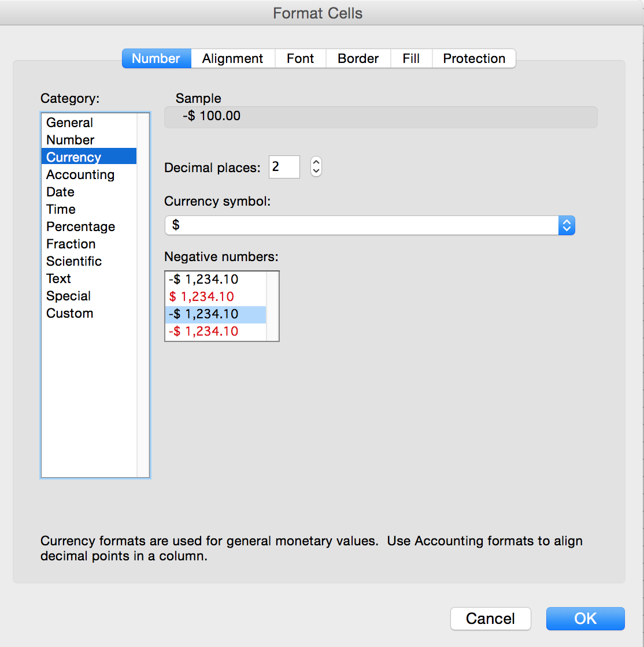Select the Currency category

pyautogui.click(x=89, y=157)
